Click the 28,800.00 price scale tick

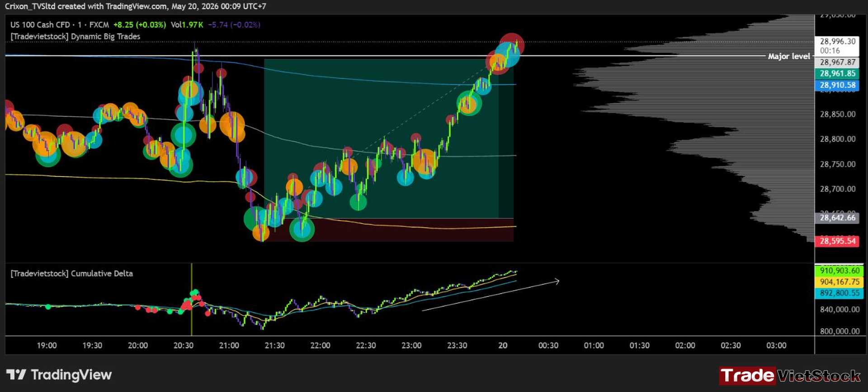[838, 139]
